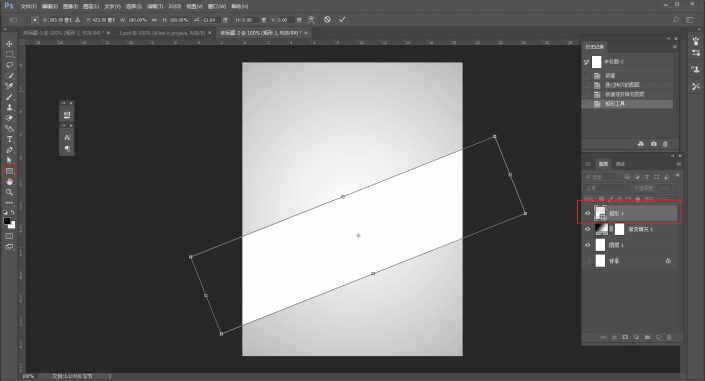
Task: Hide the gradient fill layer visibility
Action: (x=587, y=229)
